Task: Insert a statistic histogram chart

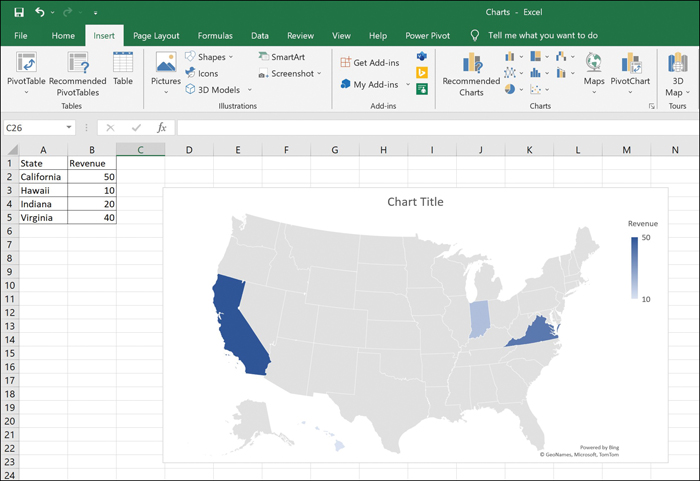Action: pos(535,73)
